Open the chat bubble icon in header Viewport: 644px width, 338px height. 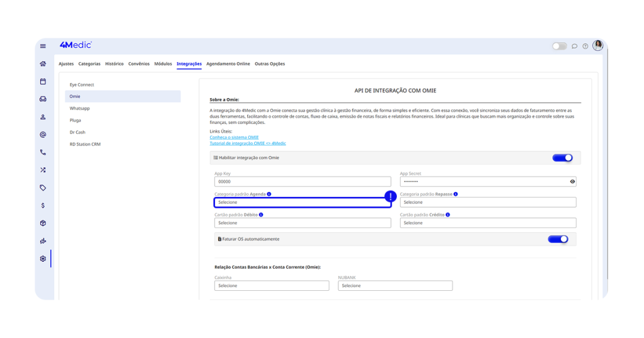(574, 46)
